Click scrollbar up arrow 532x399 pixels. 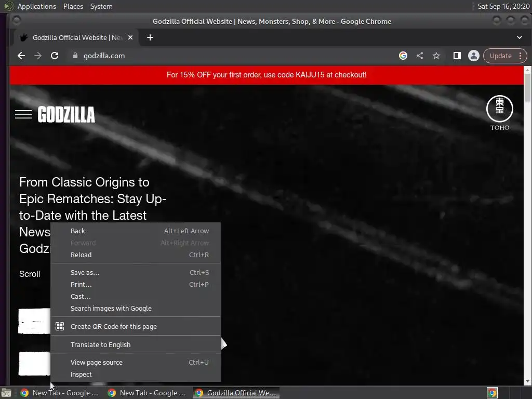click(x=528, y=70)
